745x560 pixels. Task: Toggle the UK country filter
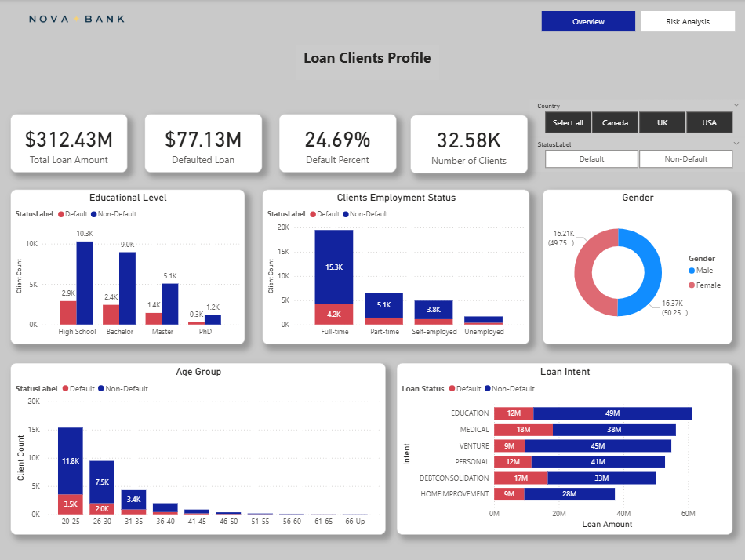(662, 122)
